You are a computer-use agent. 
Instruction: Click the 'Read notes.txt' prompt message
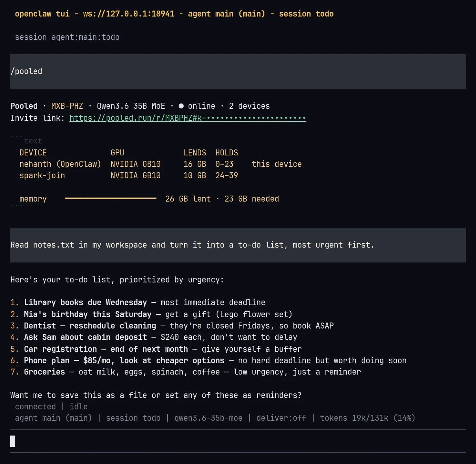pos(238,245)
